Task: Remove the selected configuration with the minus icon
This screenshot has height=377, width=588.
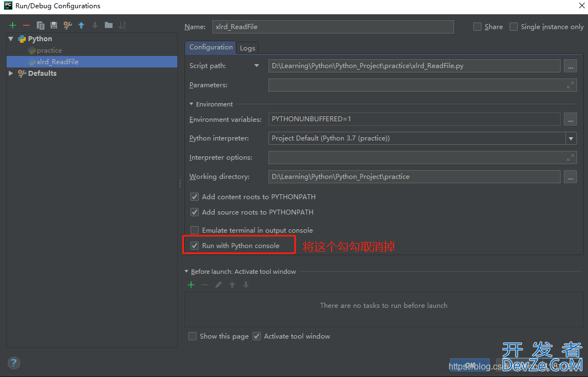Action: [x=26, y=25]
